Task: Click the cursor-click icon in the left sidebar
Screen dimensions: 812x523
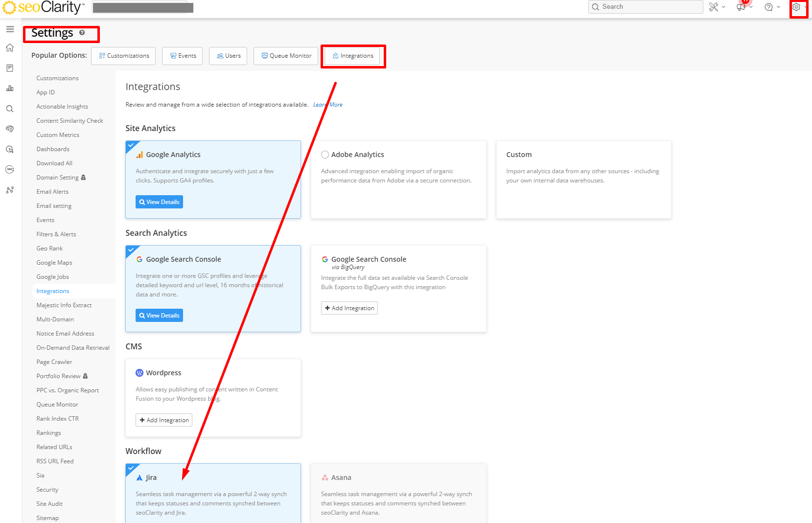Action: [x=10, y=150]
